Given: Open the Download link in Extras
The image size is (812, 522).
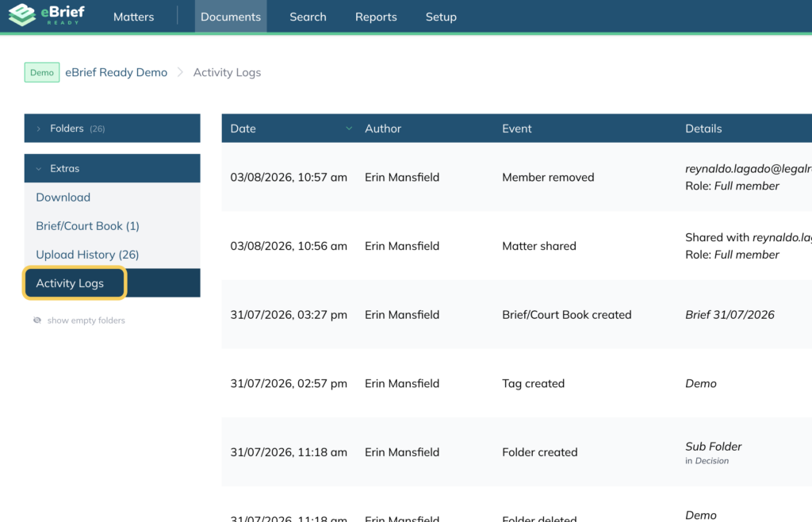Looking at the screenshot, I should pos(63,198).
